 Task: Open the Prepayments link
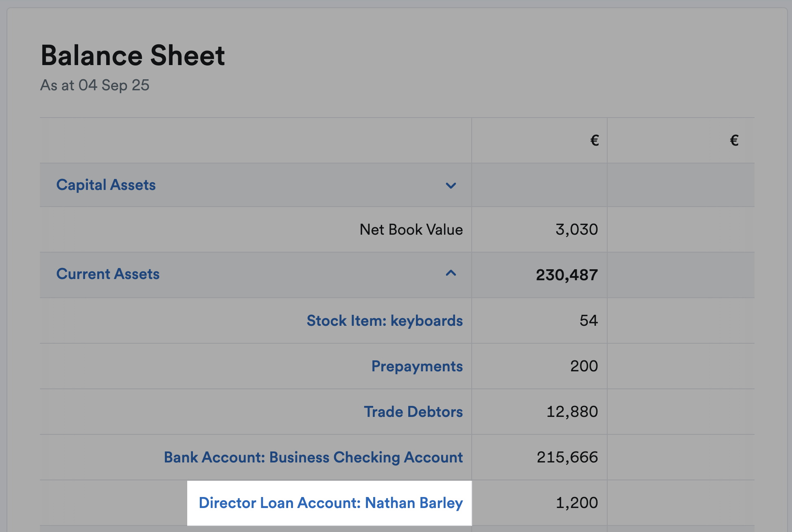pyautogui.click(x=417, y=366)
